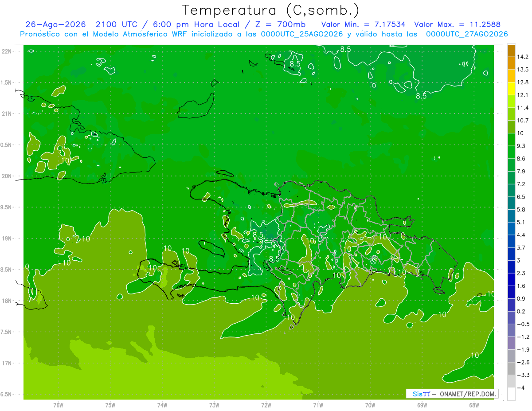Click the '13.5' legend value
This screenshot has height=411, width=532.
[523, 70]
